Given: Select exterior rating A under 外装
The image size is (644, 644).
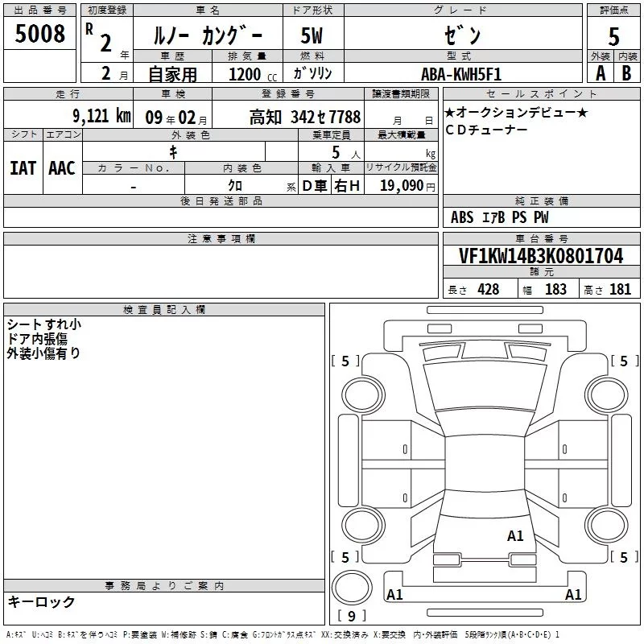Looking at the screenshot, I should pyautogui.click(x=601, y=73).
